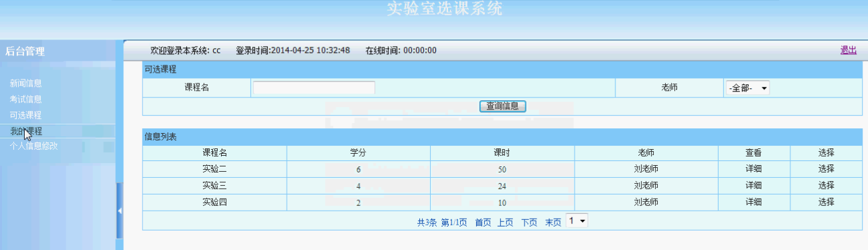Open 考试信息 in the sidebar
Viewport: 868px width, 250px height.
point(26,100)
